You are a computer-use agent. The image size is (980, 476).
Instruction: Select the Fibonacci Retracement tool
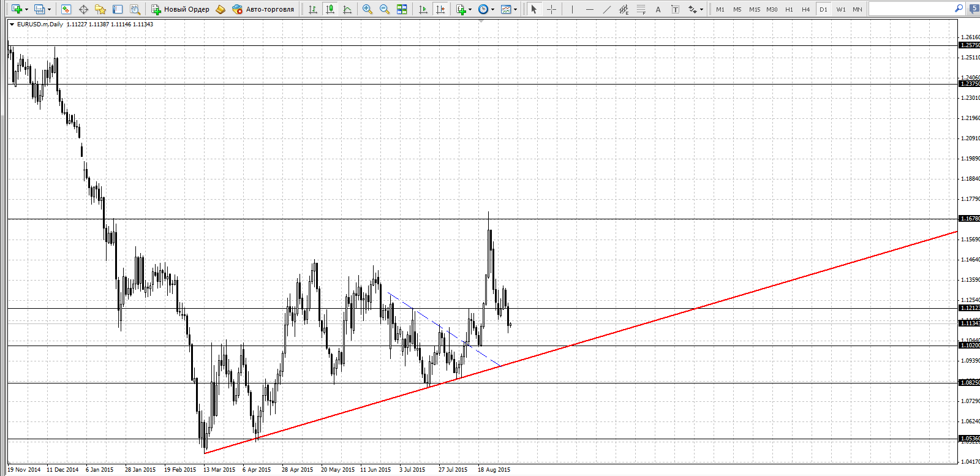pos(641,9)
